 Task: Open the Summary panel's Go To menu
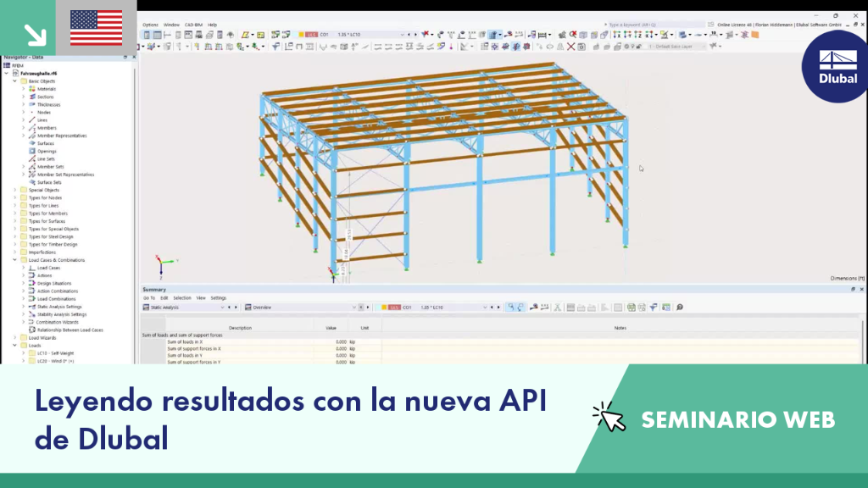pyautogui.click(x=149, y=297)
